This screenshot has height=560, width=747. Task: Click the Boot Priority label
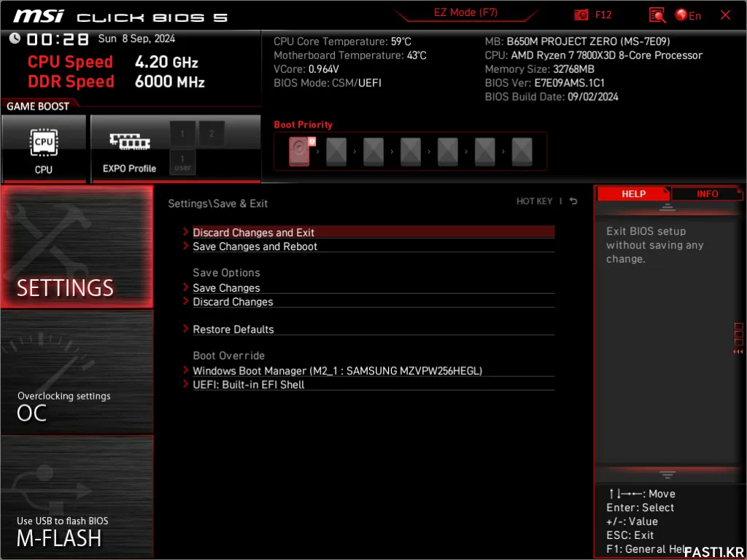(303, 125)
